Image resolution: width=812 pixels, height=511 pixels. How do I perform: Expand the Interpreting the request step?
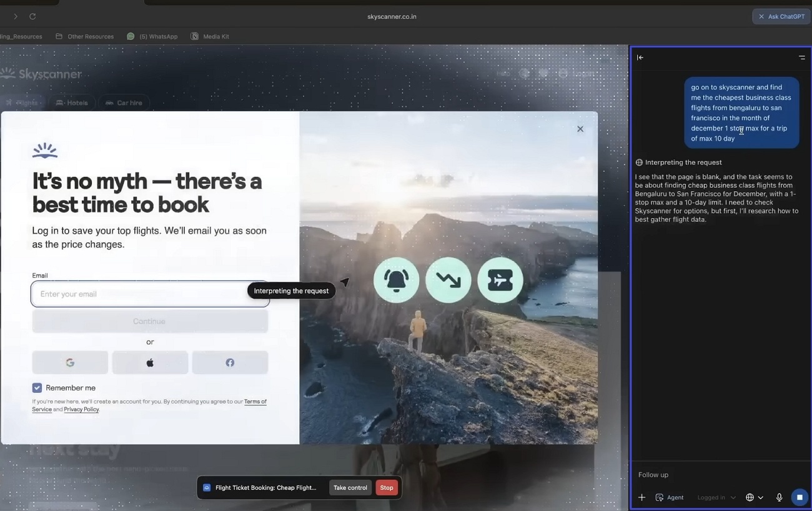[678, 162]
